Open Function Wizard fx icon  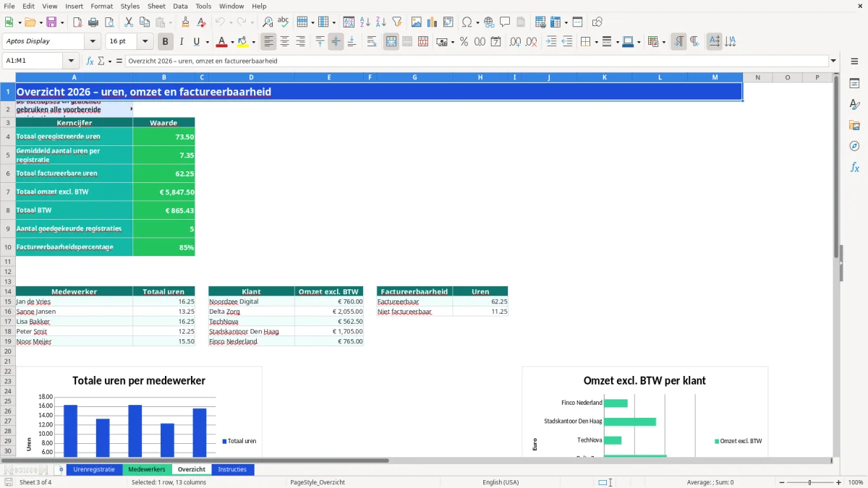[x=90, y=61]
